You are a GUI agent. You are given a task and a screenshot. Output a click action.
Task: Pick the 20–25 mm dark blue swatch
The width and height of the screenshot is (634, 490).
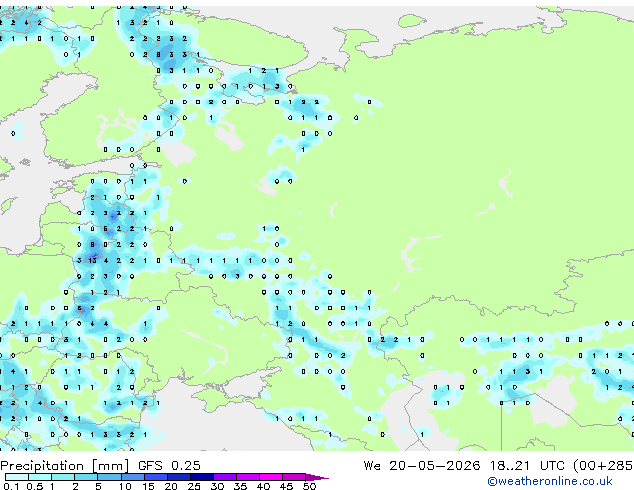(178, 477)
